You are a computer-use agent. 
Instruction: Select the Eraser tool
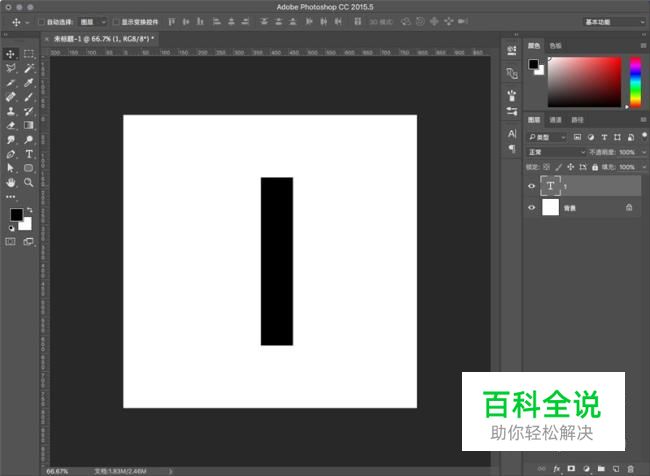[x=11, y=126]
